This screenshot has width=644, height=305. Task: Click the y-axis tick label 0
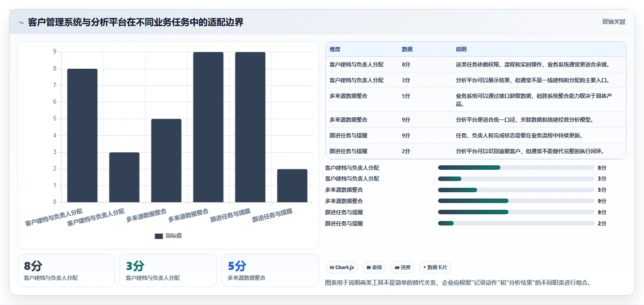(55, 202)
